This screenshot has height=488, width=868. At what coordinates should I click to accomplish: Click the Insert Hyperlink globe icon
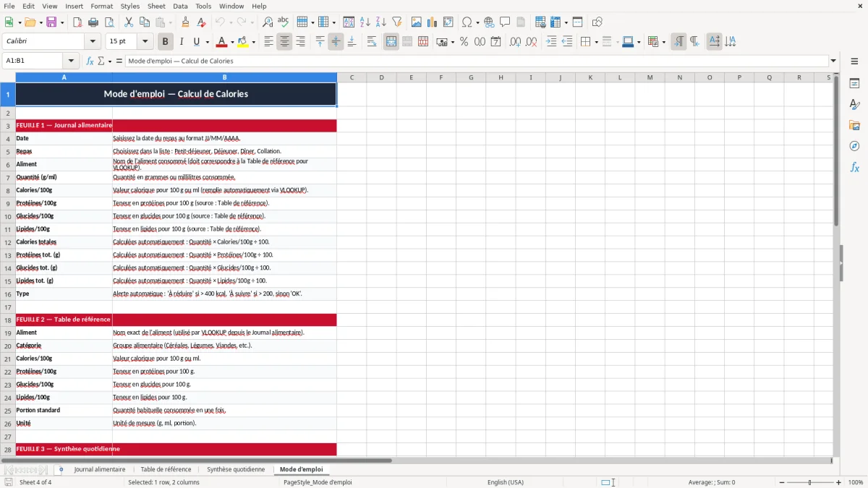(489, 22)
